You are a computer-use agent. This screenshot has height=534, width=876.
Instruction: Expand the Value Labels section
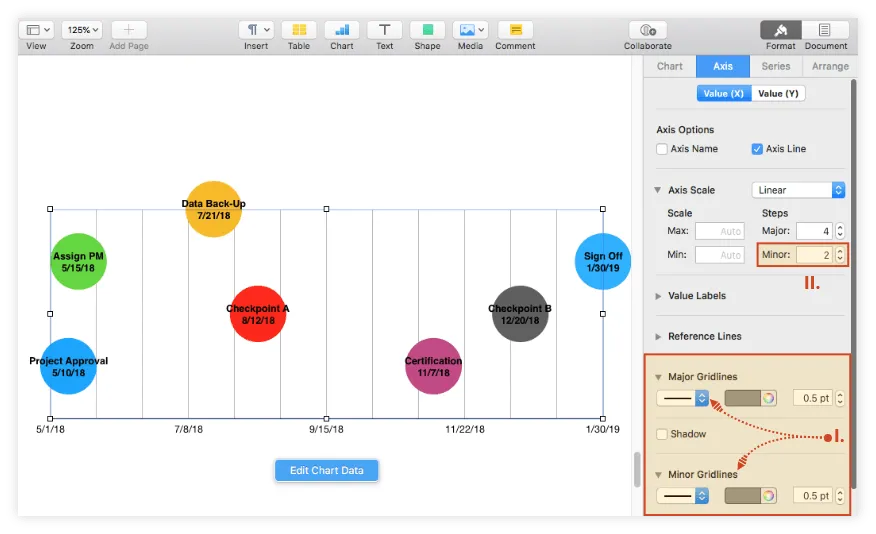click(659, 296)
